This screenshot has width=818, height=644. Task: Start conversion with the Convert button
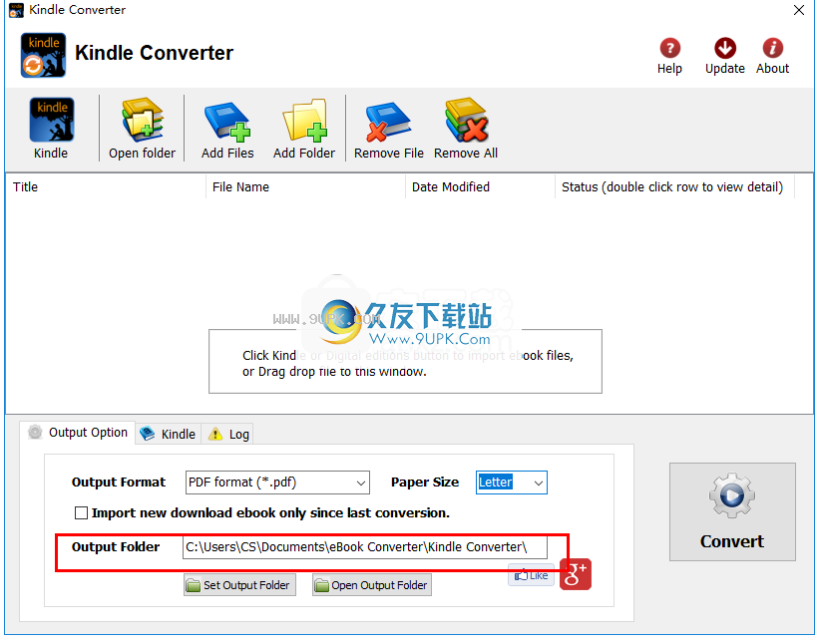(x=732, y=511)
